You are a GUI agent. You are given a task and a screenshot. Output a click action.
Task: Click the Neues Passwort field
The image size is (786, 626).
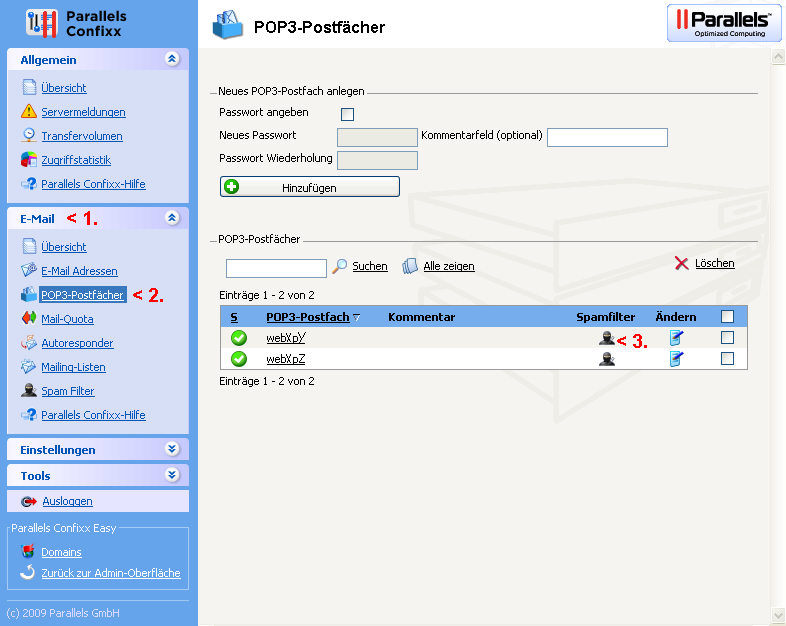click(x=377, y=137)
